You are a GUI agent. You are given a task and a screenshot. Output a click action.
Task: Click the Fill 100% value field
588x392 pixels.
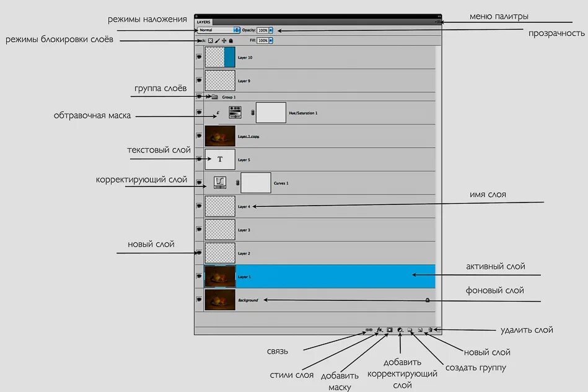pyautogui.click(x=263, y=40)
